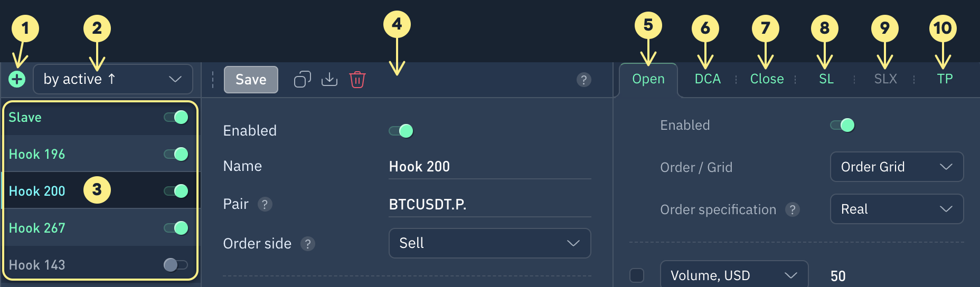The height and width of the screenshot is (287, 980).
Task: Tick the checkbox beside Volume, USD
Action: click(637, 275)
